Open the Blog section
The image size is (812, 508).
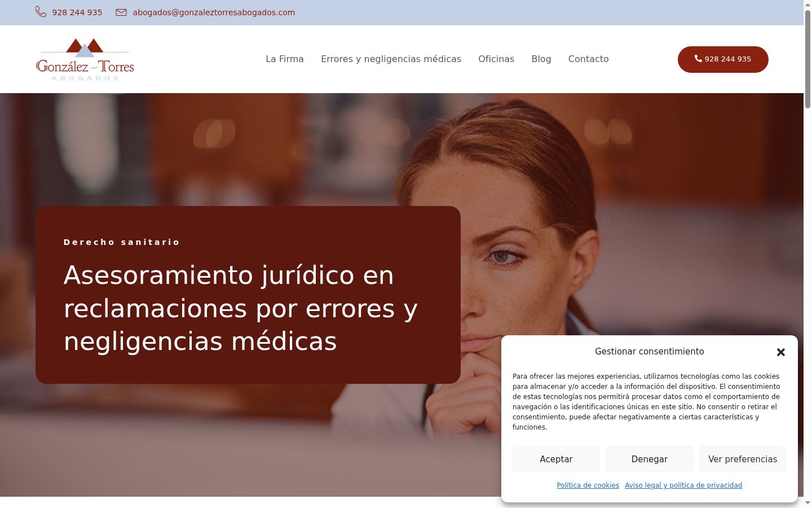[x=541, y=59]
